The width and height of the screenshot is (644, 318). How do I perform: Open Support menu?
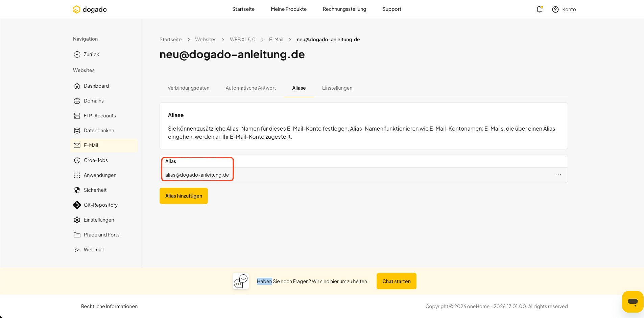point(392,9)
